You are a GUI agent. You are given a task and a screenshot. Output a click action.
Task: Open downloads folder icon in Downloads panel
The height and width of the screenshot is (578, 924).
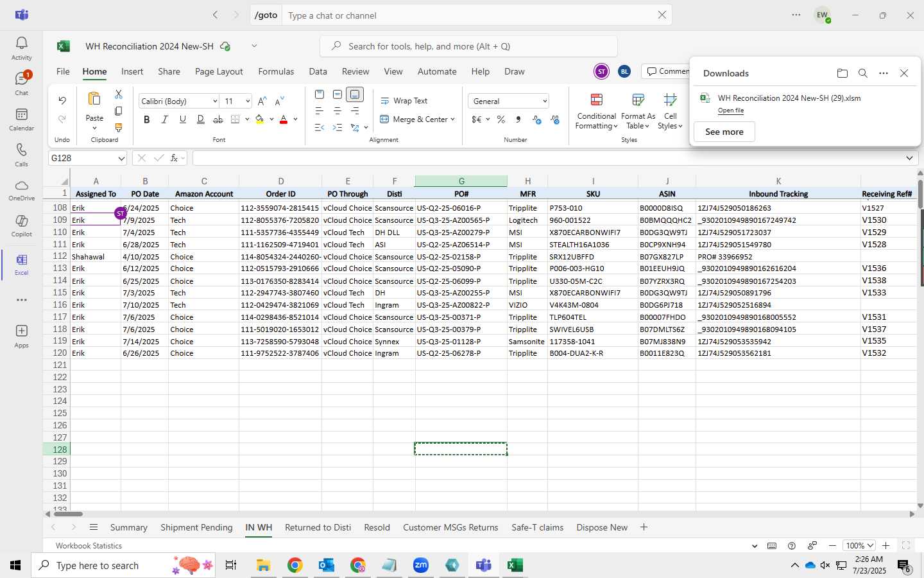pos(843,73)
